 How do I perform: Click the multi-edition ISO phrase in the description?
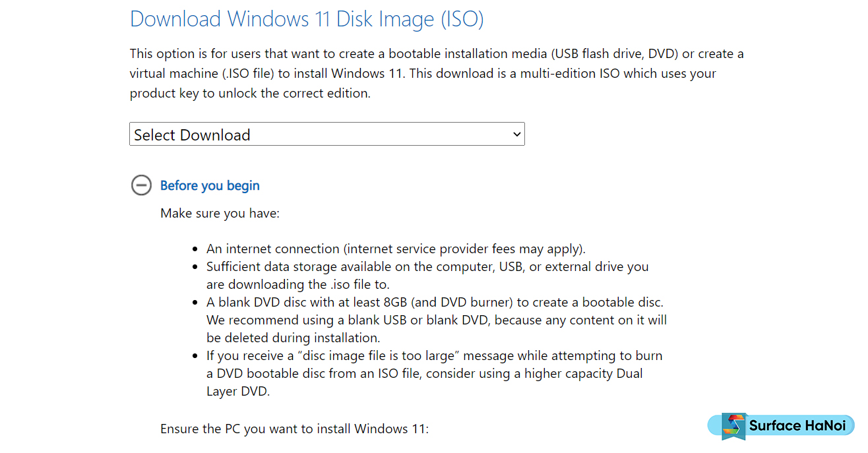coord(569,73)
